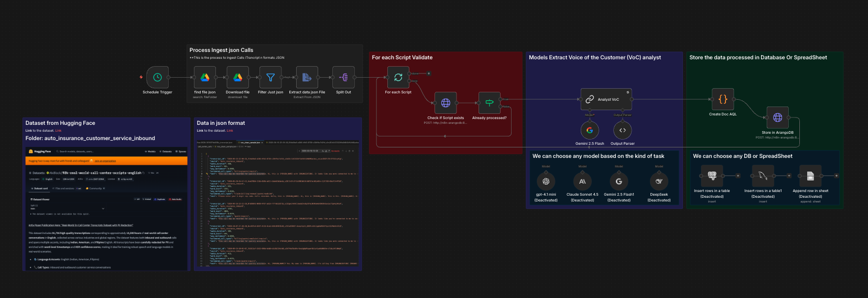Select the deactivated DeepSeek model node
This screenshot has width=868, height=298.
(659, 182)
